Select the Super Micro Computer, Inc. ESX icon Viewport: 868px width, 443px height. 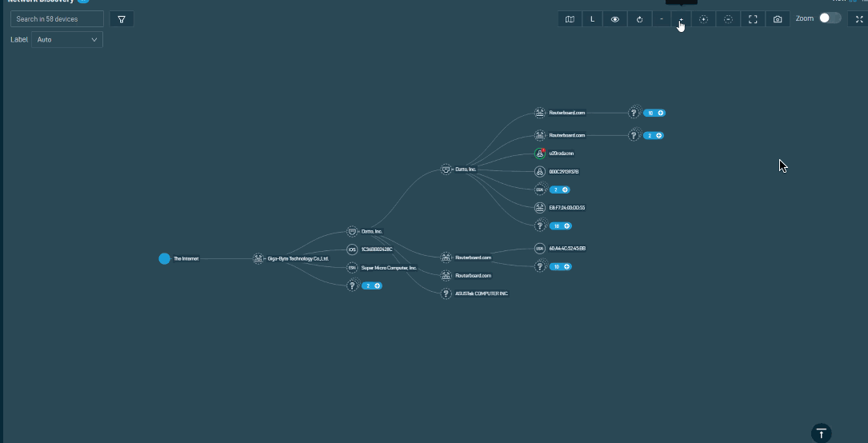(x=352, y=268)
